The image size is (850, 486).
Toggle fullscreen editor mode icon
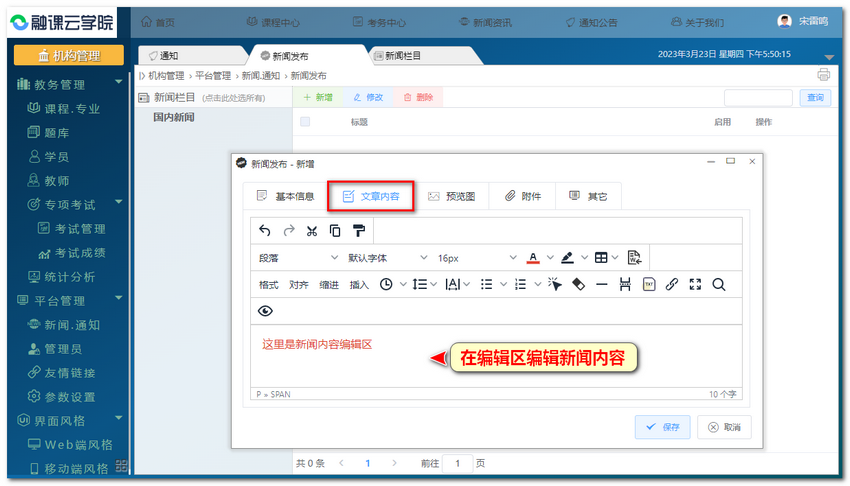point(695,284)
